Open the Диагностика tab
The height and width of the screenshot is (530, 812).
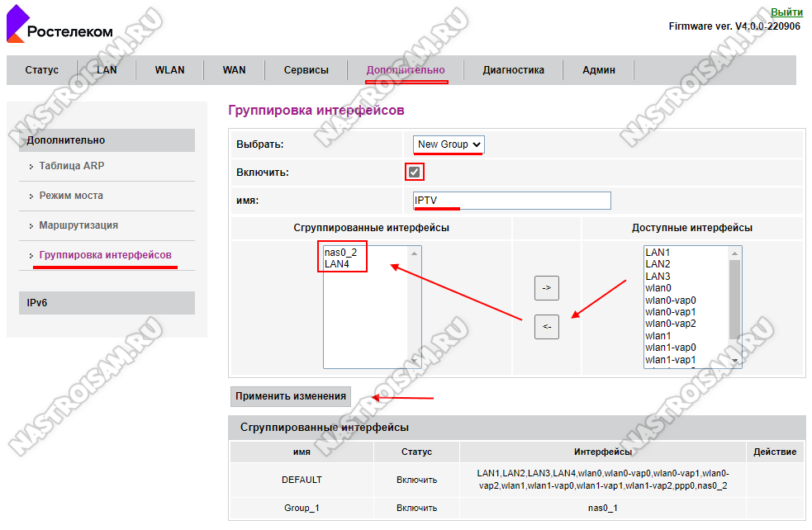(x=513, y=70)
